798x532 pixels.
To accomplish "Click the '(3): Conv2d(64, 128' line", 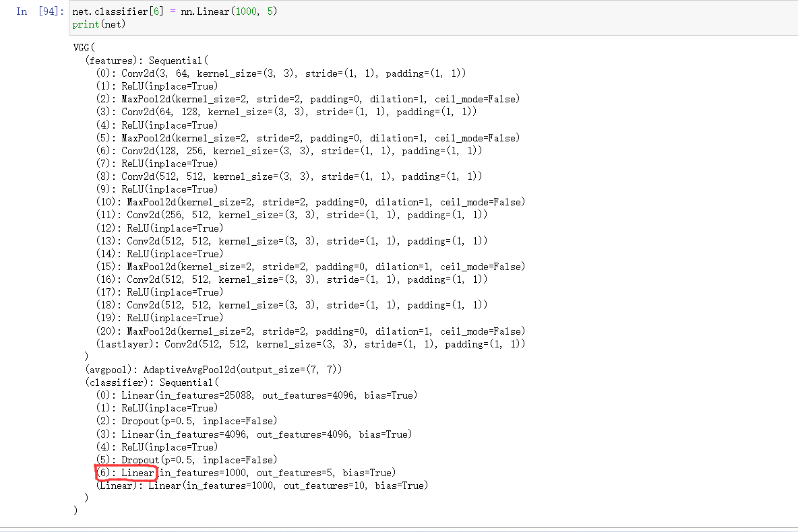I will tap(286, 112).
